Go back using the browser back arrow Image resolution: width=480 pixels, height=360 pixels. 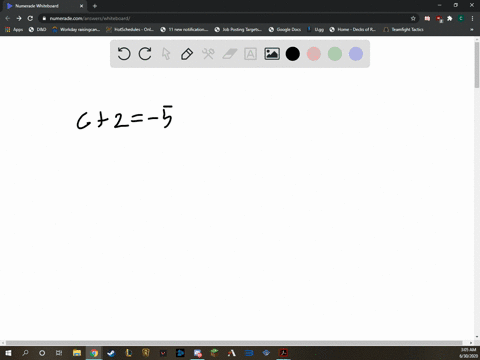tap(8, 18)
